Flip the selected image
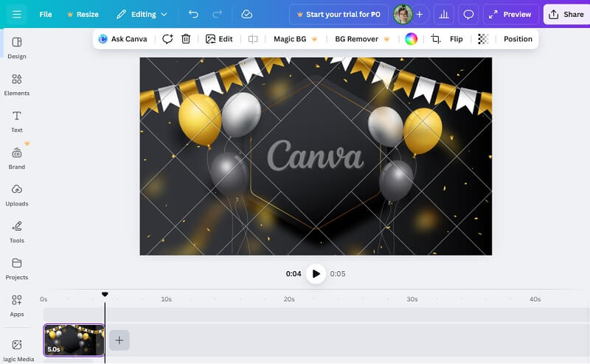The height and width of the screenshot is (364, 590). 456,39
